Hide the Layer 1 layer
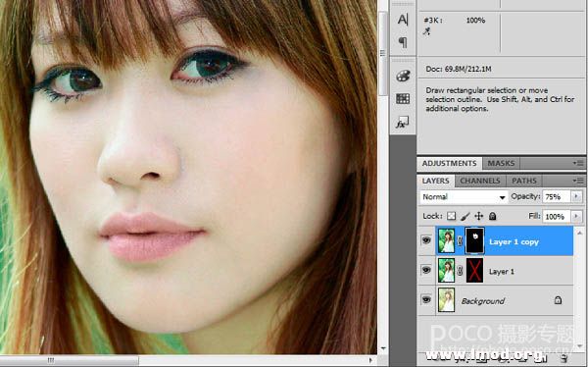Screen dimensions: 588x367 click(x=426, y=270)
